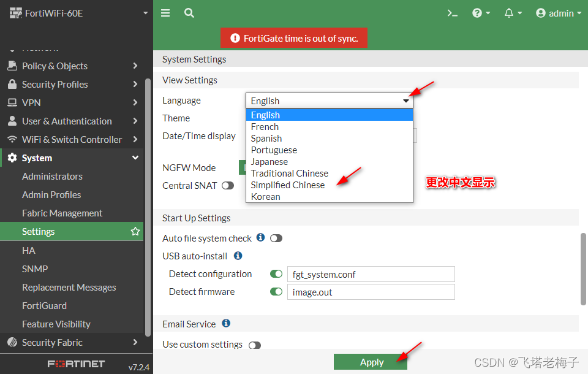Click the Security Fabric icon
This screenshot has width=588, height=374.
12,342
